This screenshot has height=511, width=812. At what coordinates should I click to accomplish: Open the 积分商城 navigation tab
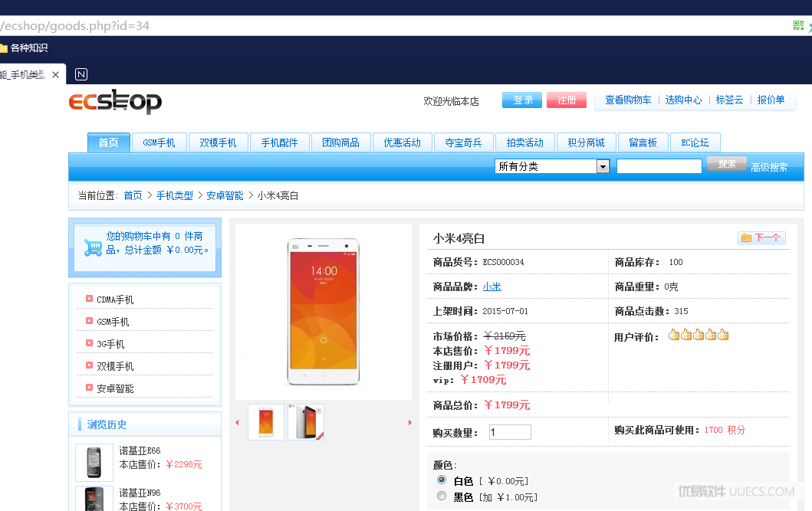tap(587, 142)
